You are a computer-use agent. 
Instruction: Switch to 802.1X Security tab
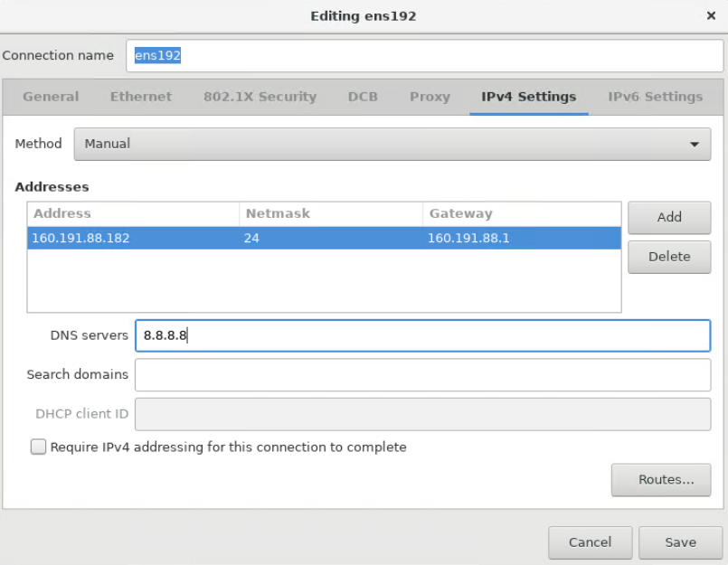[x=260, y=97]
